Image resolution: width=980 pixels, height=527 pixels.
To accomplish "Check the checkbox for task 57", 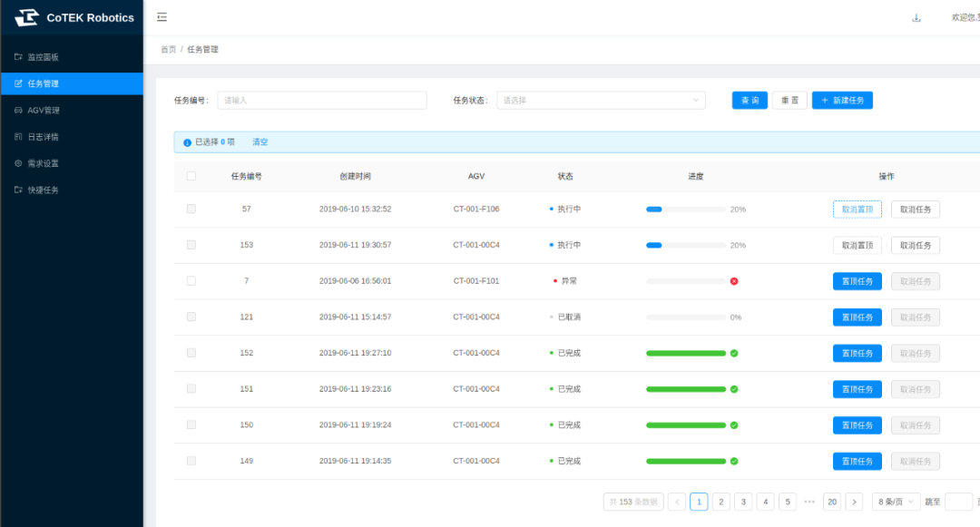I will coord(191,209).
